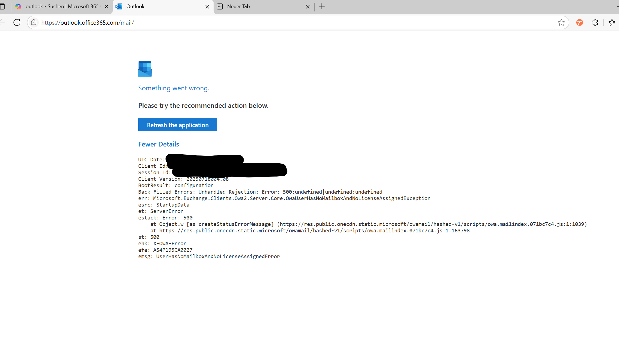Click the 'et: ServerError' line
The image size is (619, 364).
161,211
